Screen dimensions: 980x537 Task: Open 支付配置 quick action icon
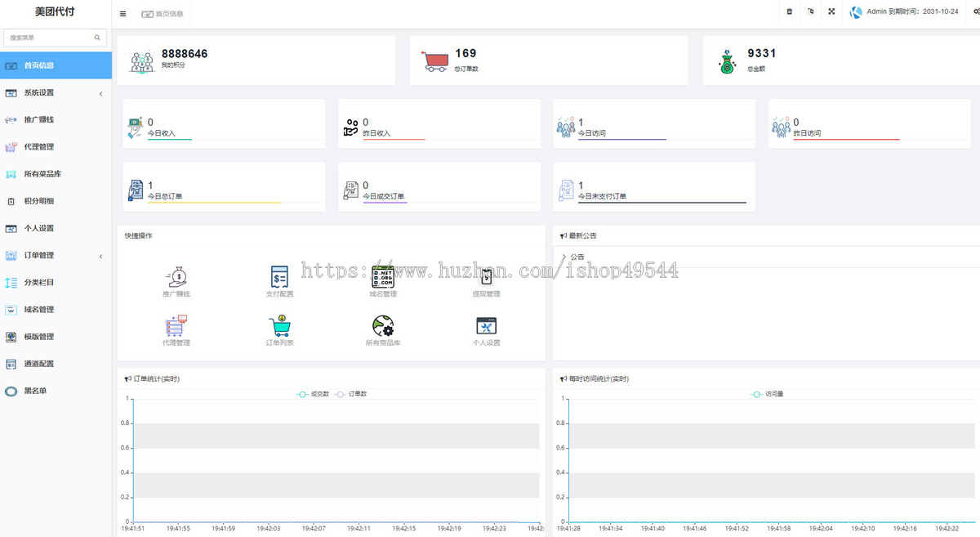click(279, 275)
